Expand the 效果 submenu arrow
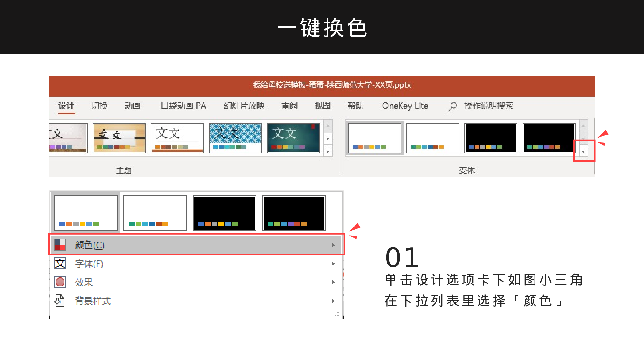The width and height of the screenshot is (644, 362). pyautogui.click(x=333, y=282)
